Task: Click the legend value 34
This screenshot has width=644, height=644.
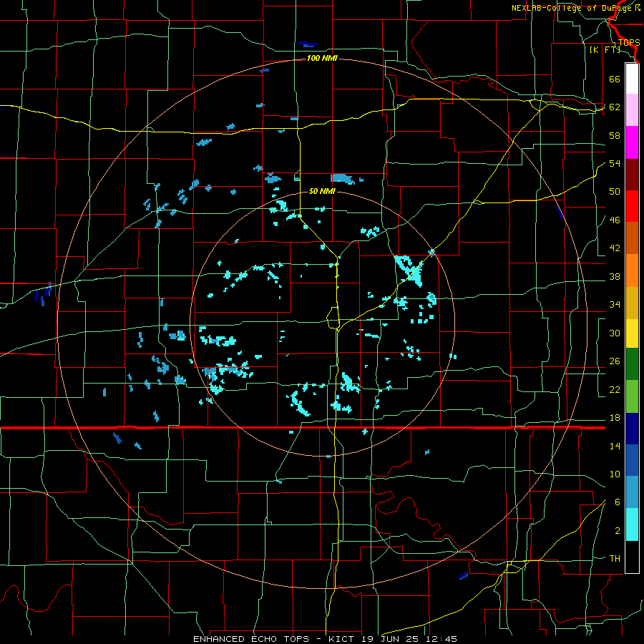Action: pyautogui.click(x=615, y=305)
